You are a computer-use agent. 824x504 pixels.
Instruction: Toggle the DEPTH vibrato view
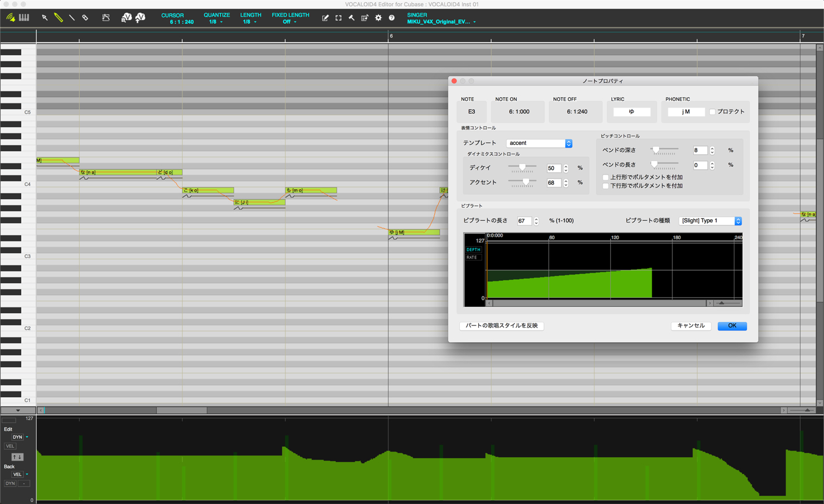[473, 250]
